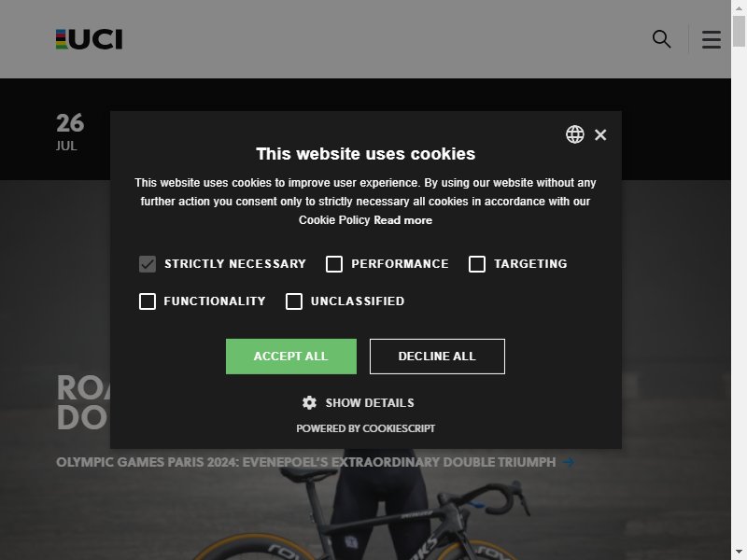Open the search magnifier icon
The width and height of the screenshot is (747, 560).
[x=661, y=39]
